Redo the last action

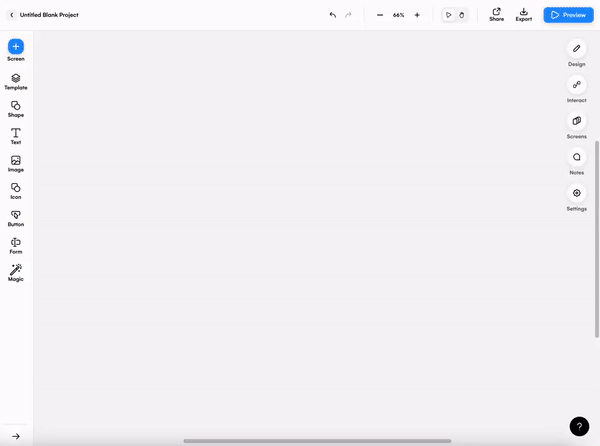(348, 15)
